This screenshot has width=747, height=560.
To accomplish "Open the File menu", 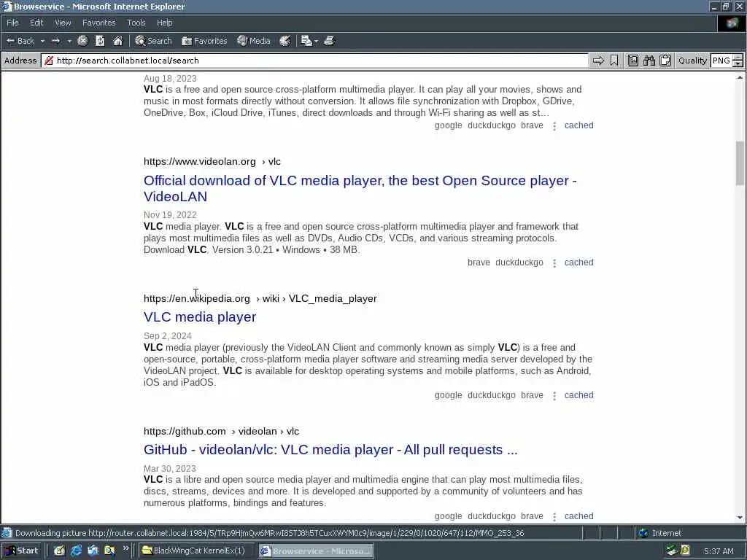I will point(12,23).
